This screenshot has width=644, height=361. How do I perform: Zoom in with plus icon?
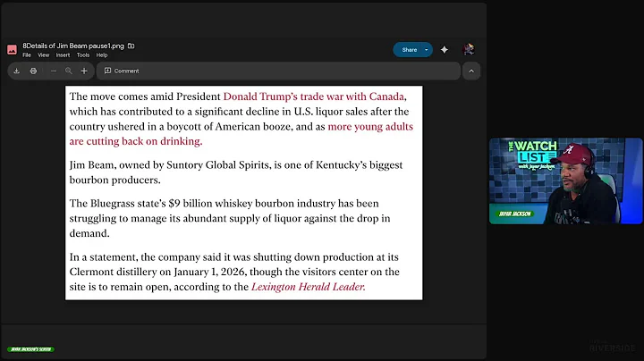(84, 71)
